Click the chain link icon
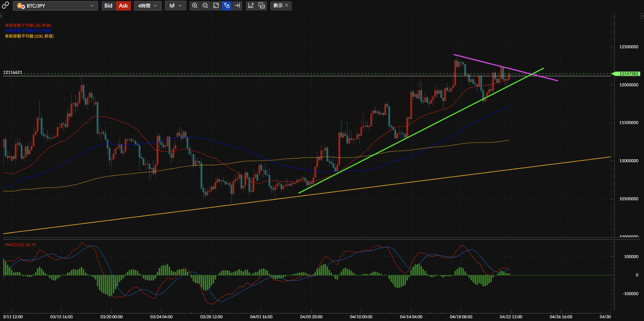Screen dimensions: 644x321 [x=5, y=5]
